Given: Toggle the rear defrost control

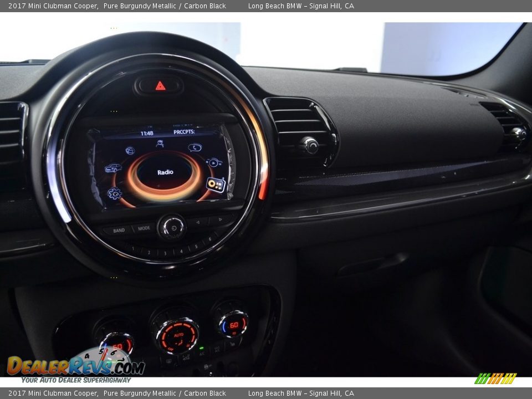Looking at the screenshot, I should click(232, 344).
